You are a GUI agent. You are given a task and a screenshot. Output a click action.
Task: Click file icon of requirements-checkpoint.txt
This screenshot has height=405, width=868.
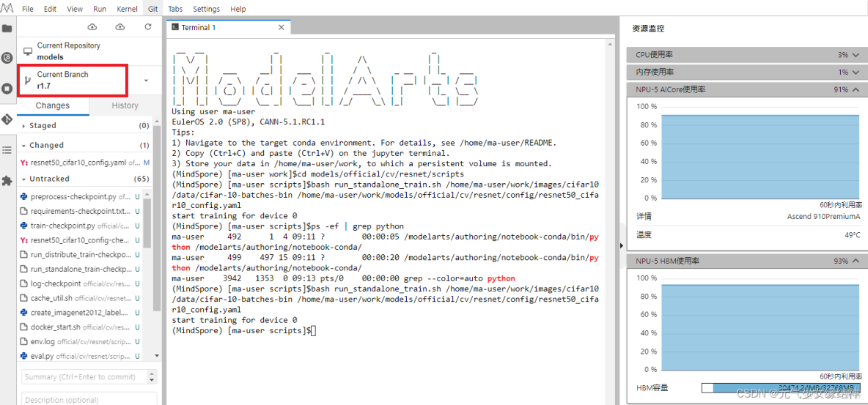[24, 212]
